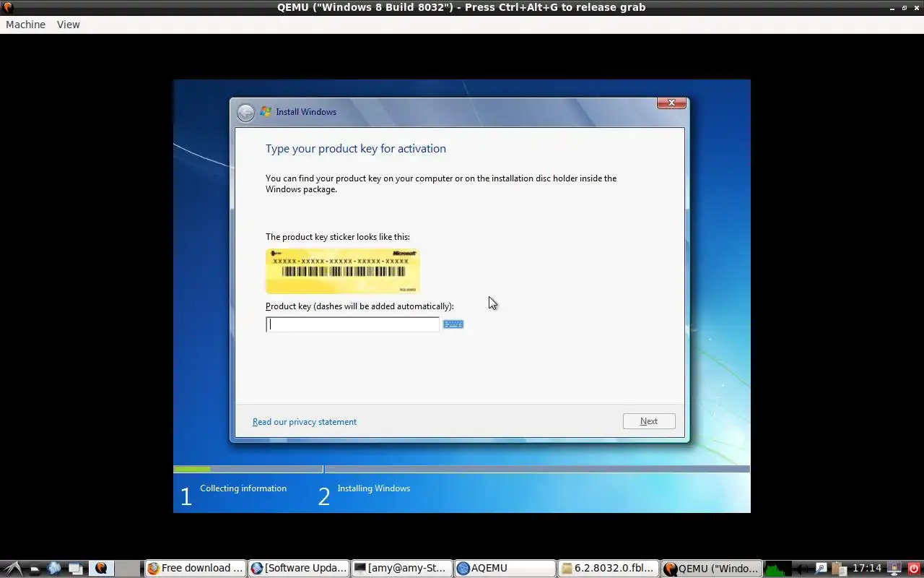Focus the product key input field
The height and width of the screenshot is (578, 924).
(352, 324)
